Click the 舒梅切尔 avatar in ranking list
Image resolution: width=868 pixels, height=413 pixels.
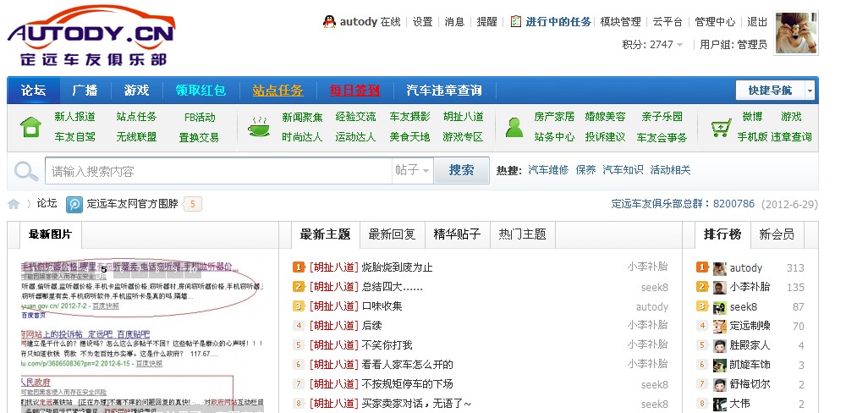coord(720,385)
